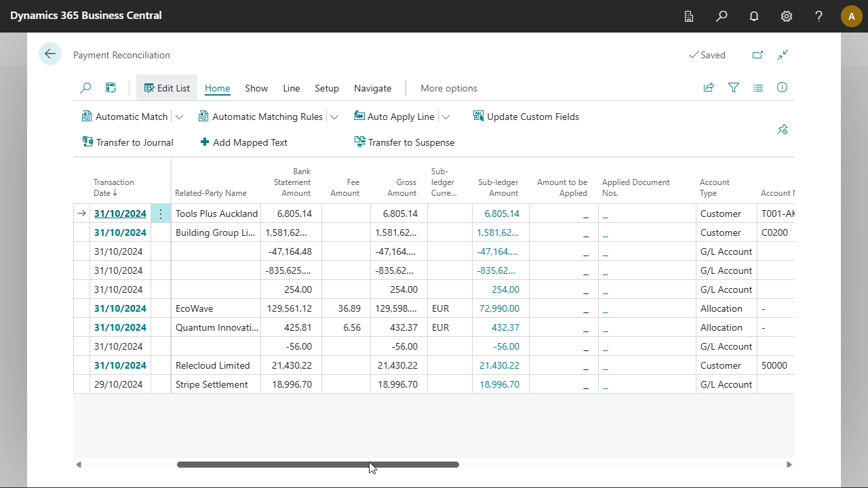Toggle the filter pane funnel icon
This screenshot has height=488, width=868.
point(733,87)
